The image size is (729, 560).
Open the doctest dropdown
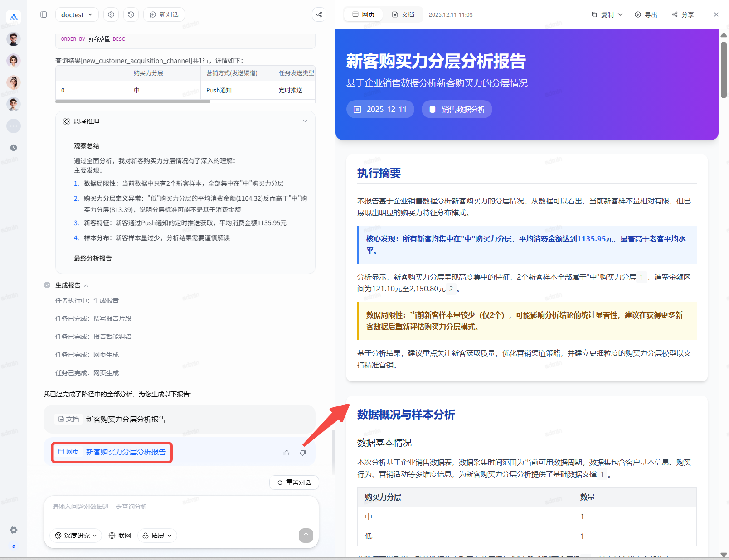(77, 14)
